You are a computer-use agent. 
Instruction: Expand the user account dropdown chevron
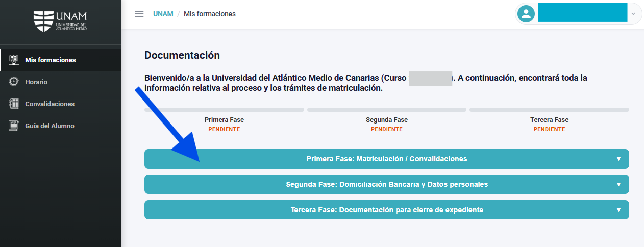[x=633, y=14]
